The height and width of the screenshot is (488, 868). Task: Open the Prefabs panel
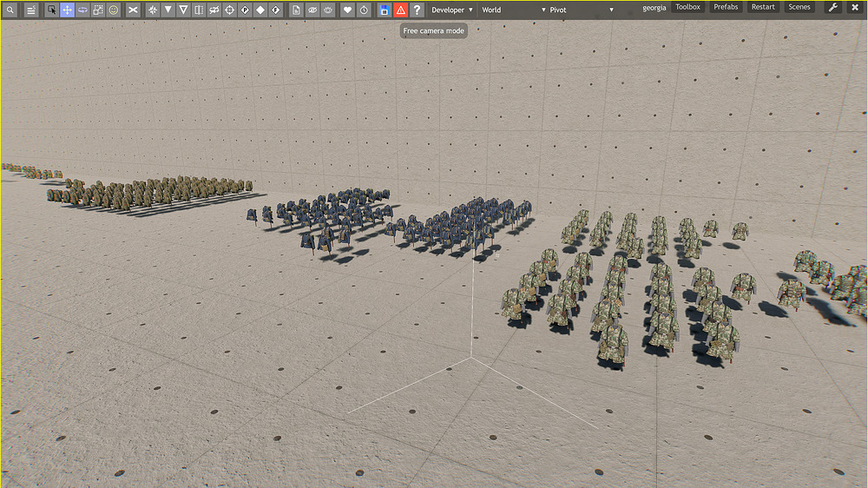pyautogui.click(x=726, y=7)
